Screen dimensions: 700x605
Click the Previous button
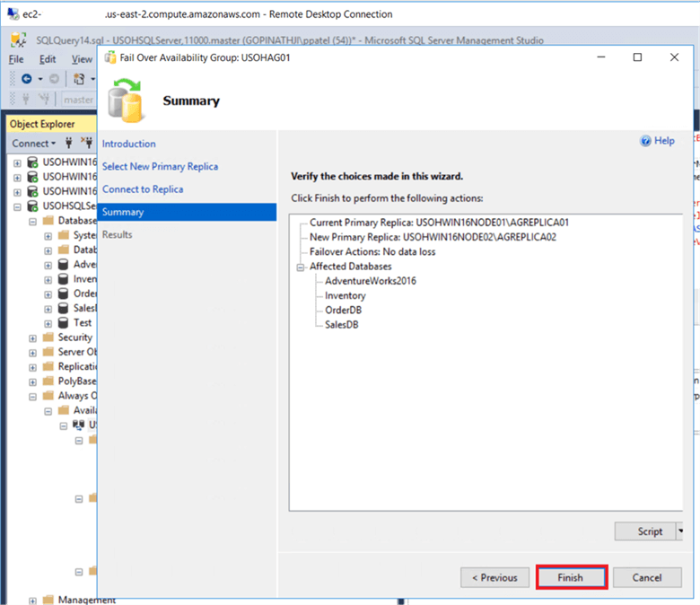[494, 577]
